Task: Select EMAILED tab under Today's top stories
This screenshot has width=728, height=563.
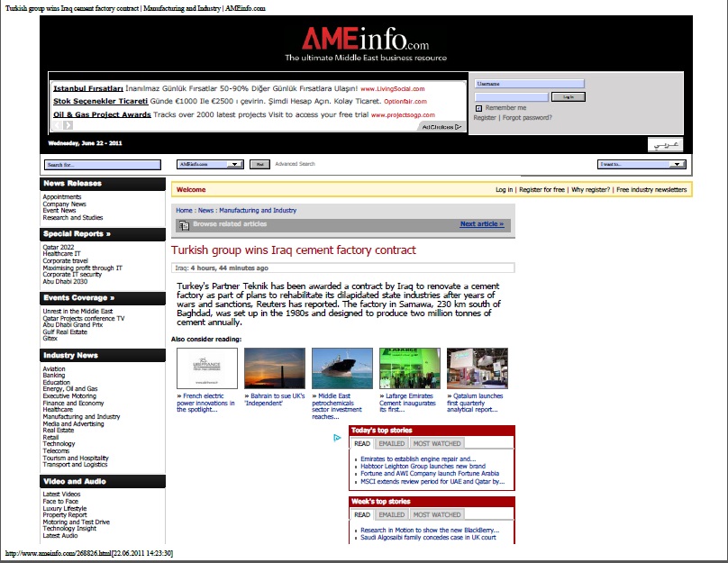Action: point(391,443)
